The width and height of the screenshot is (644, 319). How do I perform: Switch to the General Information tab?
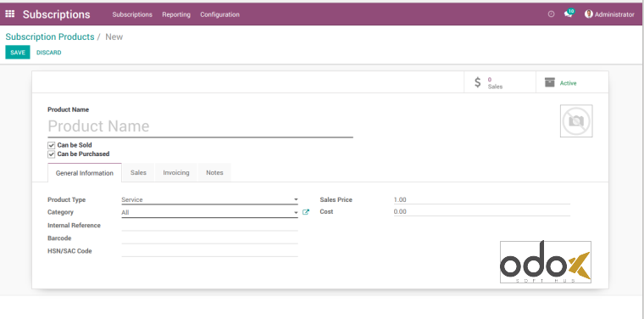pos(85,173)
